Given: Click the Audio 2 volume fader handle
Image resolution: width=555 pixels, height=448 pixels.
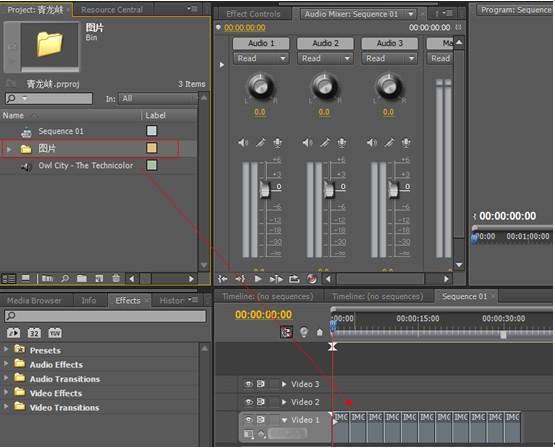Looking at the screenshot, I should tap(329, 189).
